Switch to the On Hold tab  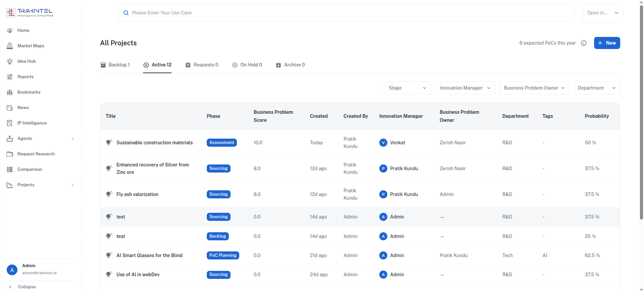[247, 65]
